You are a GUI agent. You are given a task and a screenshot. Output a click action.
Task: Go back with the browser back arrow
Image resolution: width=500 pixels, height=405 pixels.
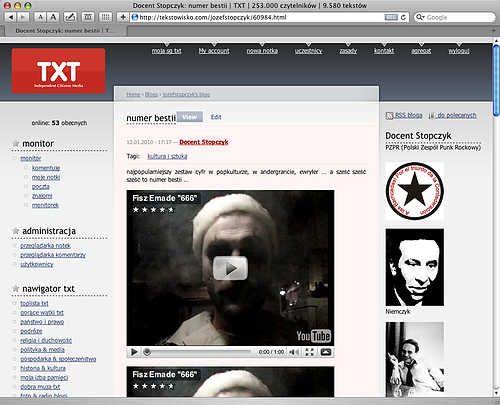pos(11,17)
